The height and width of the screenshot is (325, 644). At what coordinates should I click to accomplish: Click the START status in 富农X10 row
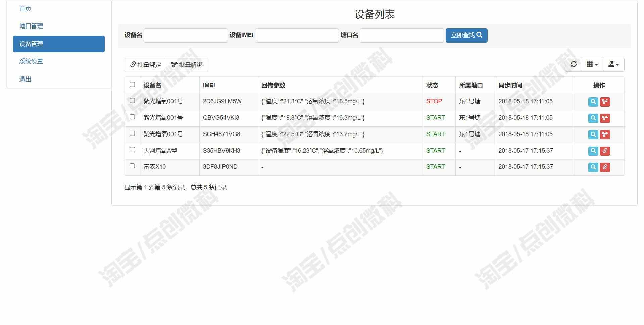click(x=435, y=167)
